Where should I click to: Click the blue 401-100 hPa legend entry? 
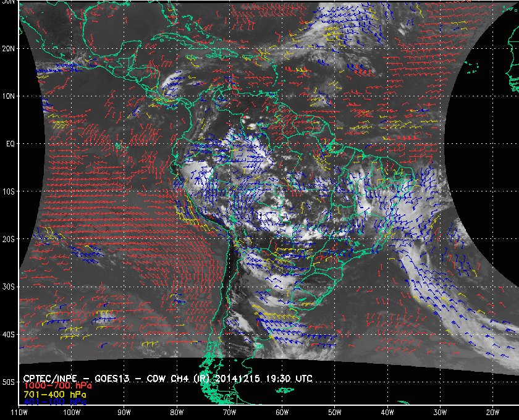54,402
